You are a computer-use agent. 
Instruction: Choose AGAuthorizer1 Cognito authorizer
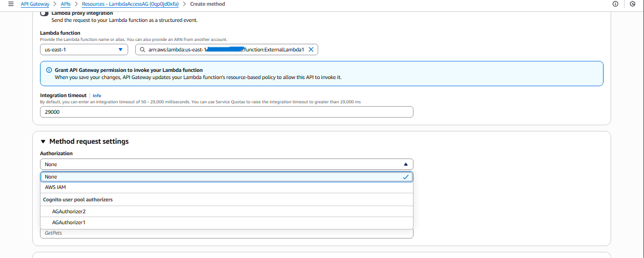(x=227, y=222)
